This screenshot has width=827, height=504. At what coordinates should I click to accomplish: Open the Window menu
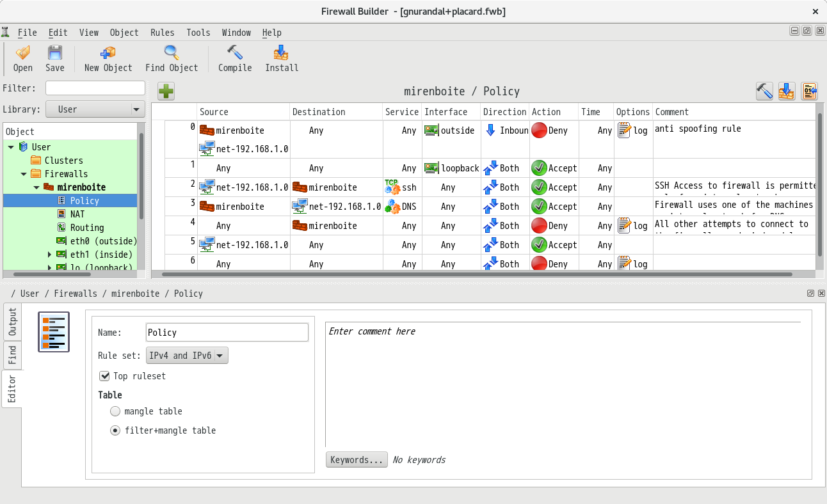tap(236, 33)
